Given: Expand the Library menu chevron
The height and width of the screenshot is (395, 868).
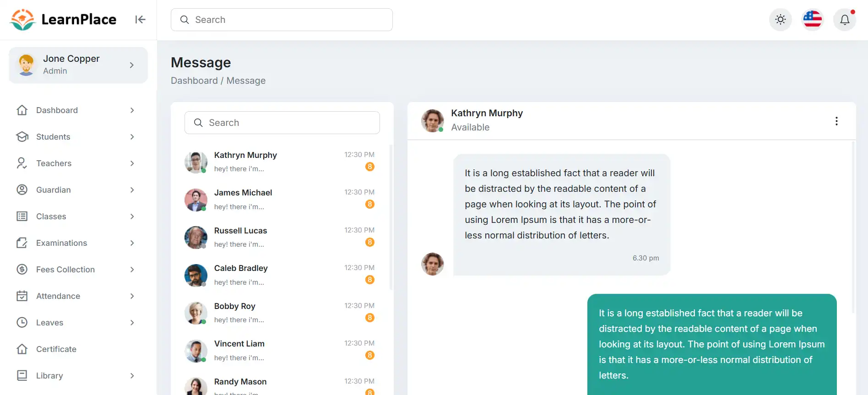Looking at the screenshot, I should coord(132,376).
